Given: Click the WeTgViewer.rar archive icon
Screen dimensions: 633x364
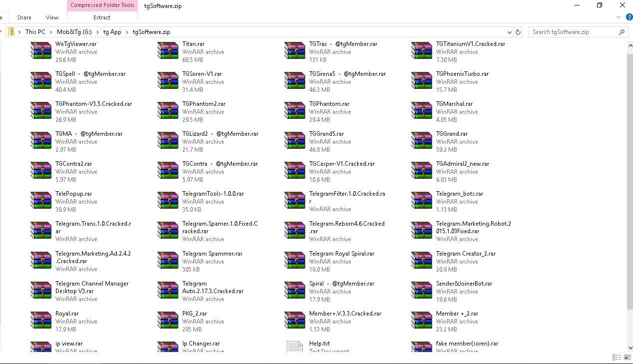Looking at the screenshot, I should coord(41,51).
